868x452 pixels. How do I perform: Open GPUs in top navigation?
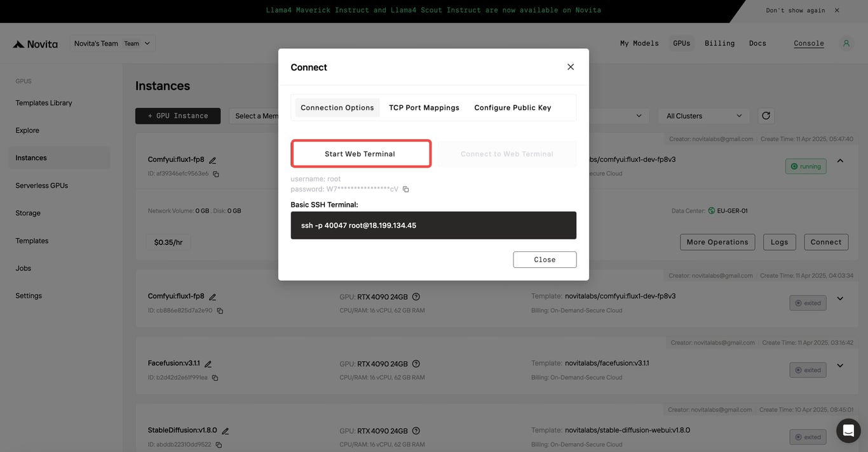[682, 43]
